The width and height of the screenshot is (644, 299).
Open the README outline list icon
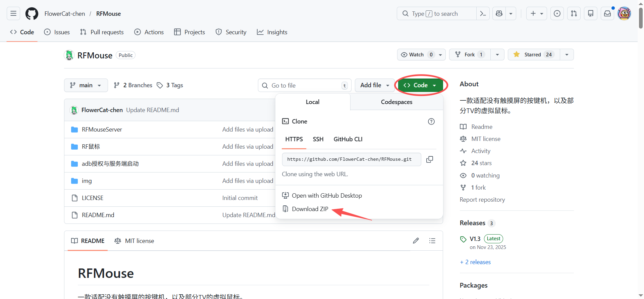click(x=432, y=241)
